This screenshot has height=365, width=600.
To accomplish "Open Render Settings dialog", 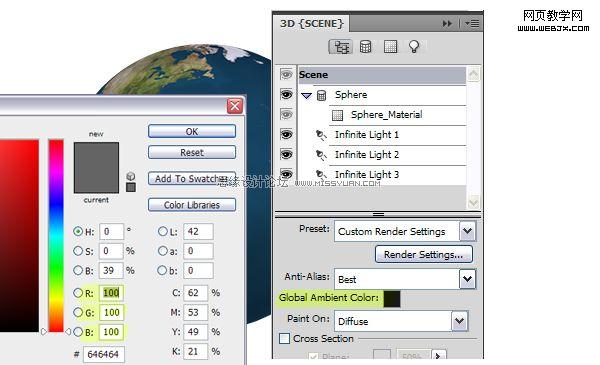I will tap(424, 254).
